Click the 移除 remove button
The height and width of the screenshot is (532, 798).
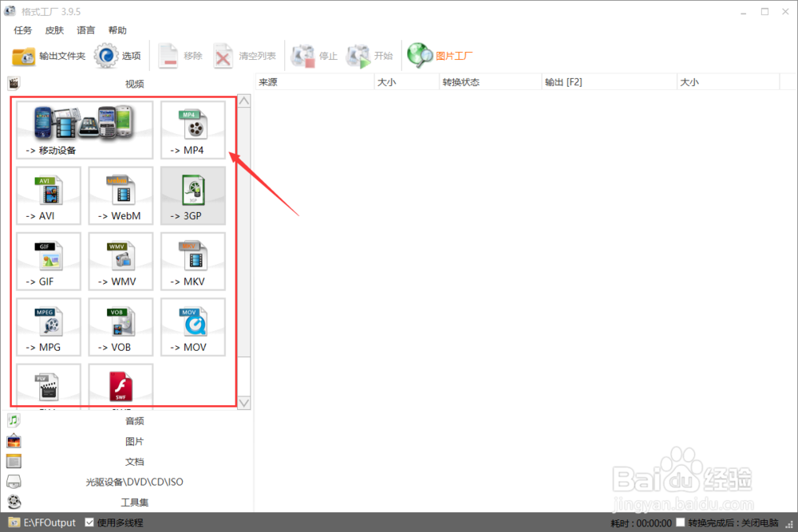click(x=180, y=56)
